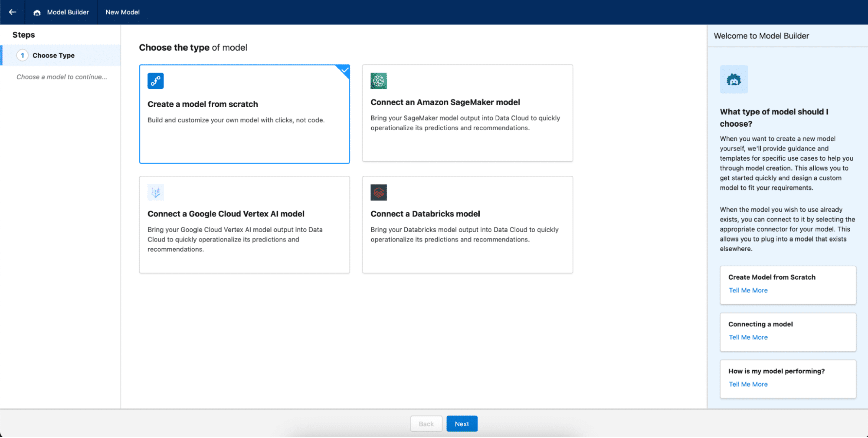Screen dimensions: 868x438
Task: Click 'Choose a model to continue...' hint text
Action: (62, 77)
